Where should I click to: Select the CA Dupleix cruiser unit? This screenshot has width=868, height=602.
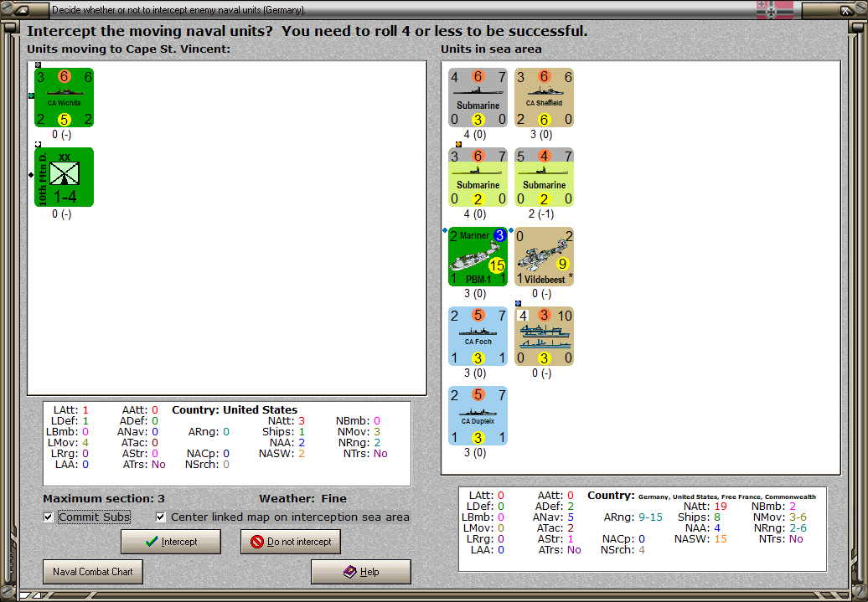pyautogui.click(x=478, y=415)
